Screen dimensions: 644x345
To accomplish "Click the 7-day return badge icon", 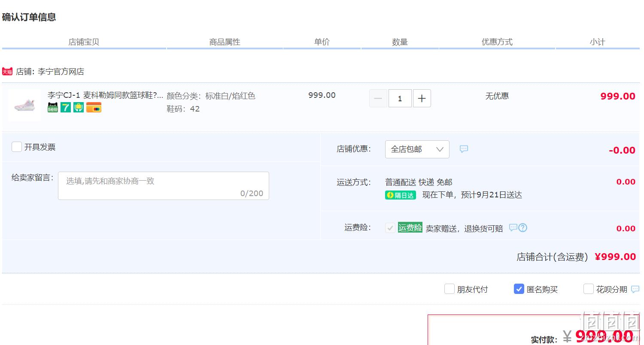I will click(65, 107).
